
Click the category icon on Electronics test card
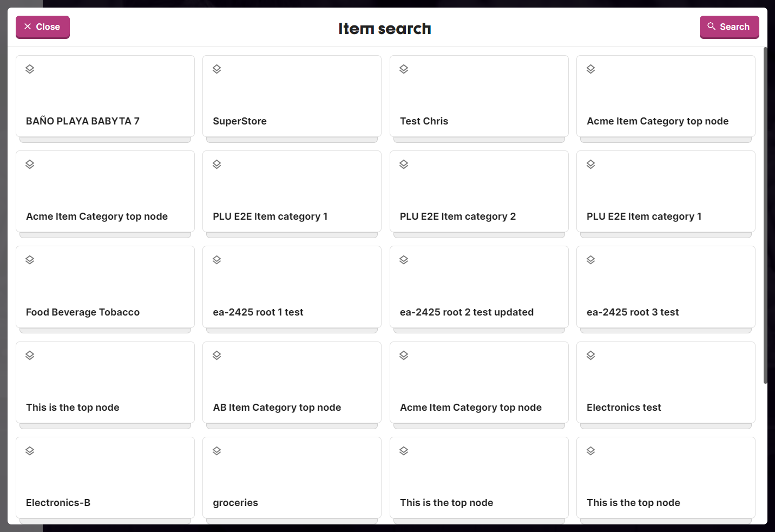pos(590,355)
